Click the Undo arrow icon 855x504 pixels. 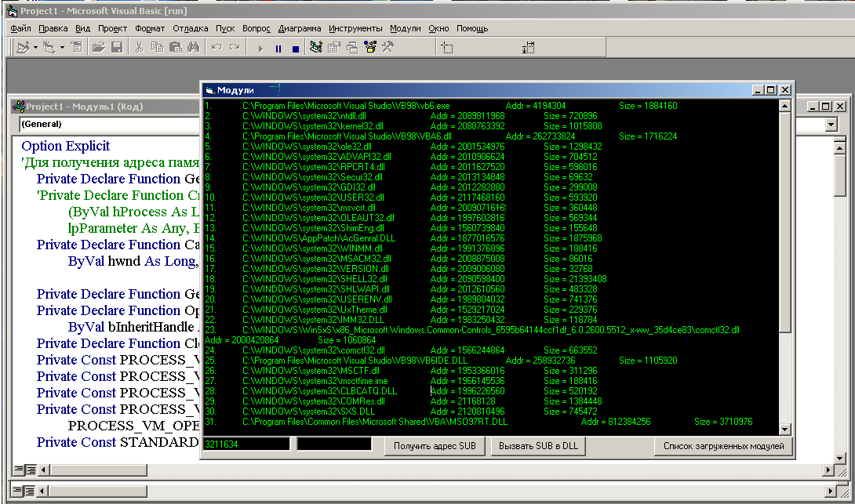(216, 47)
